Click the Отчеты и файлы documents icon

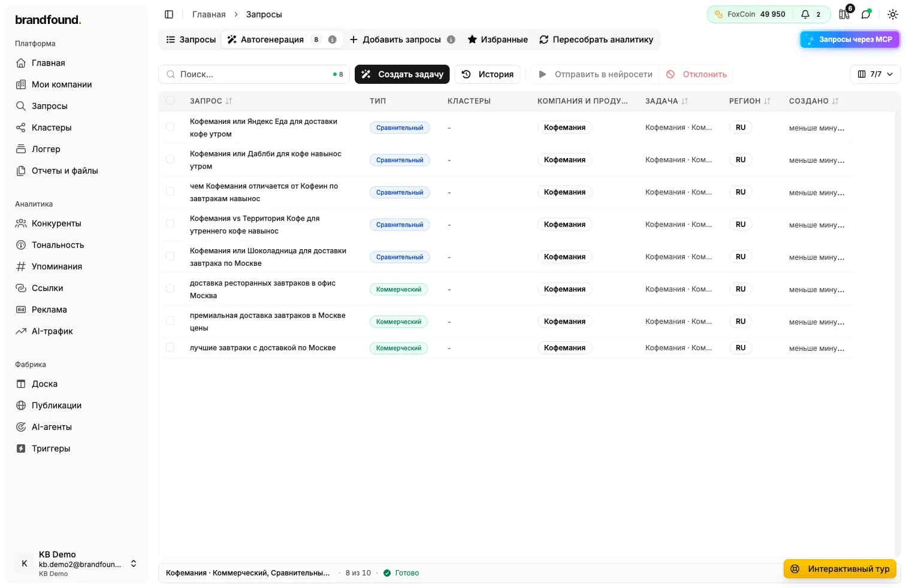(x=21, y=171)
